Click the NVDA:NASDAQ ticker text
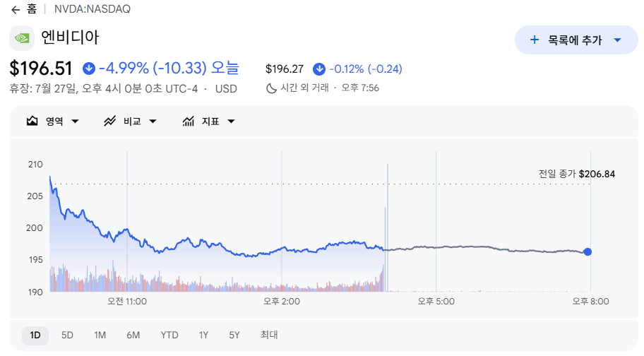Image resolution: width=644 pixels, height=356 pixels. point(93,9)
